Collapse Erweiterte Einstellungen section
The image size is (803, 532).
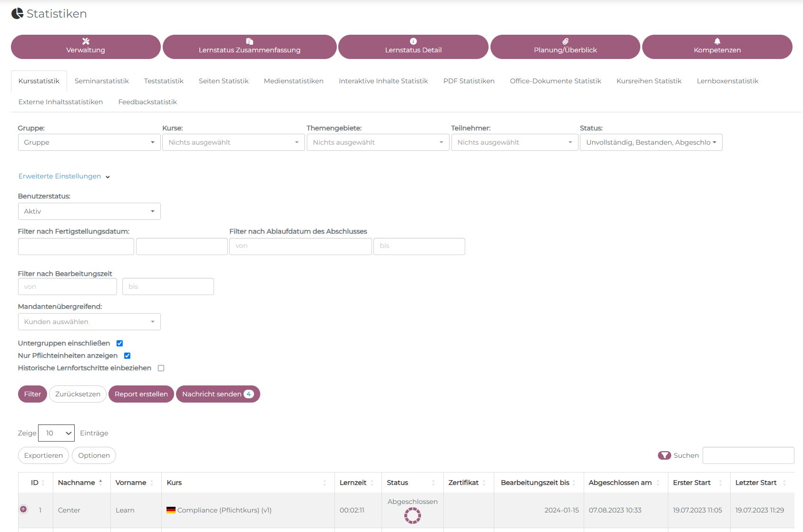coord(64,176)
